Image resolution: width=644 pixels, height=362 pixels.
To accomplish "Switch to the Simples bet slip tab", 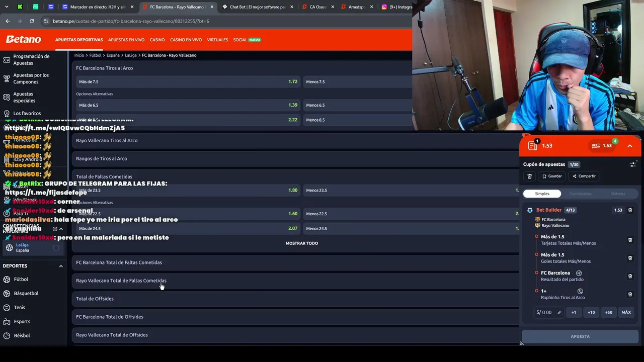I will pyautogui.click(x=542, y=194).
